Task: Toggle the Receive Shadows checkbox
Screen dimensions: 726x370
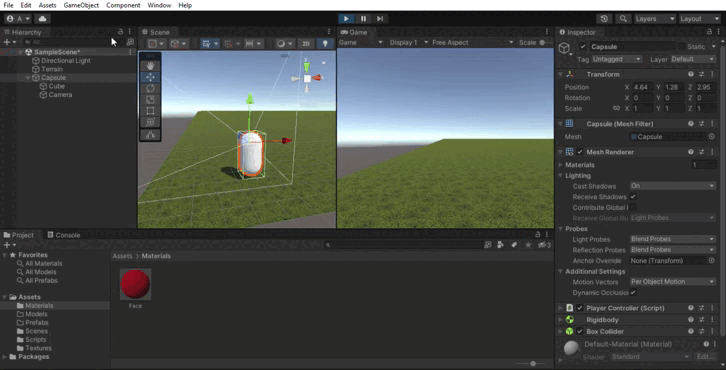Action: click(633, 197)
